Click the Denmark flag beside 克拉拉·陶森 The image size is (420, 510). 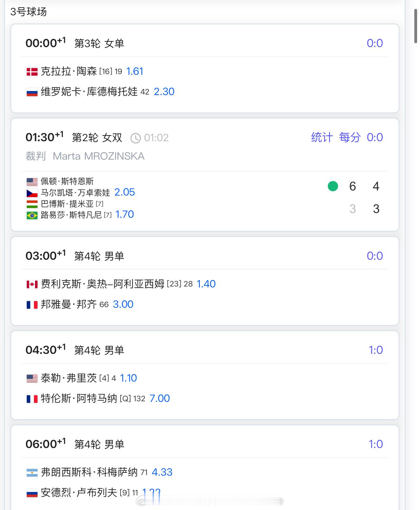[x=32, y=72]
